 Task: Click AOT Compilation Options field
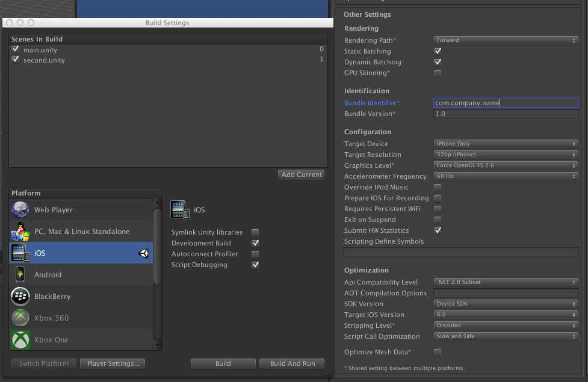click(506, 293)
